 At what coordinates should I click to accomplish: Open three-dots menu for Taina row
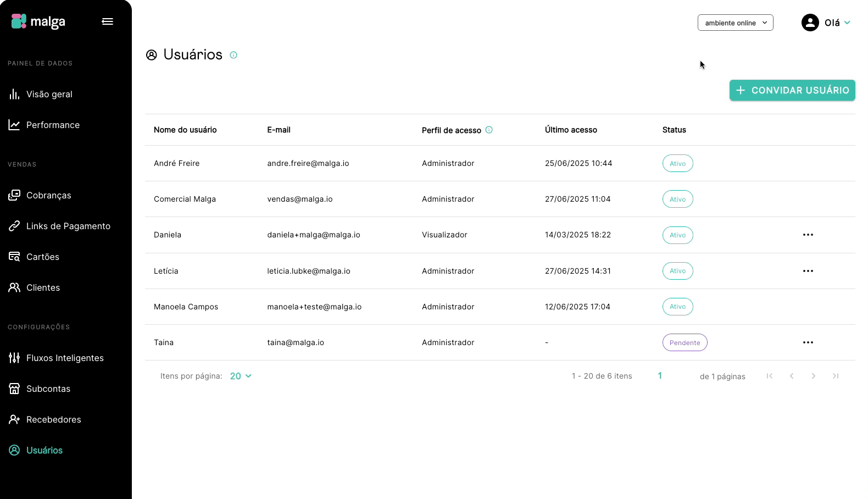tap(808, 342)
